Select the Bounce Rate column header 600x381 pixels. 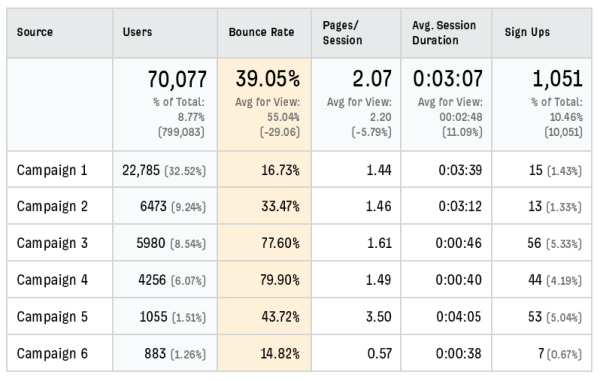pos(262,32)
